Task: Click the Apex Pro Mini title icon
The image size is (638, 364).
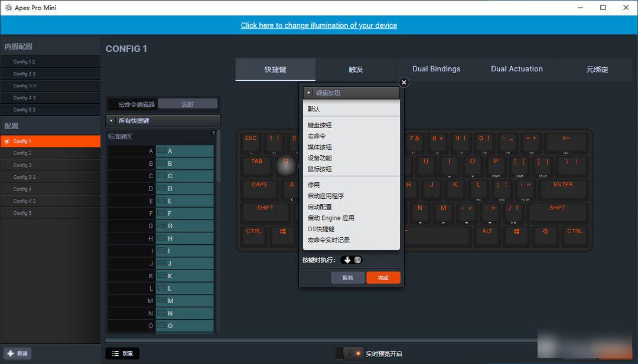Action: tap(8, 8)
